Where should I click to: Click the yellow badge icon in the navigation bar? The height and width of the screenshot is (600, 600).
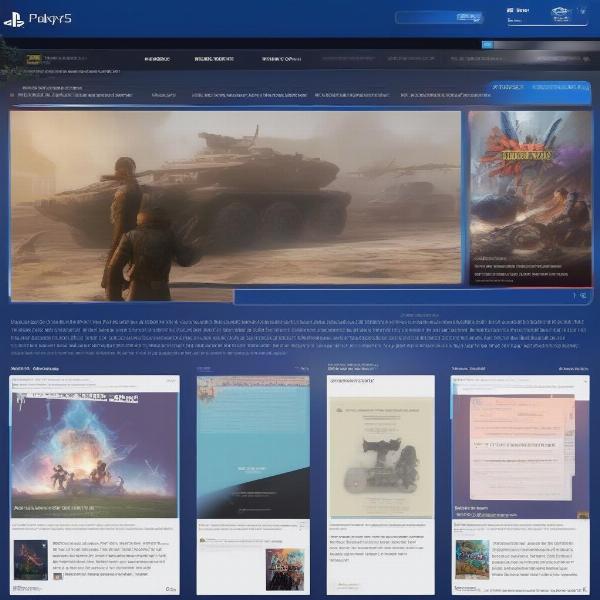click(34, 59)
